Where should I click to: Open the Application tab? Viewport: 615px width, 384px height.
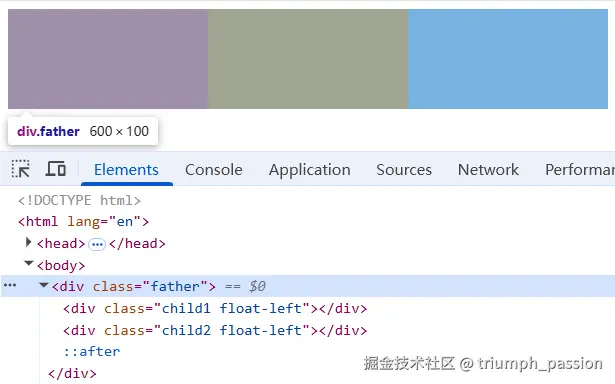tap(309, 170)
